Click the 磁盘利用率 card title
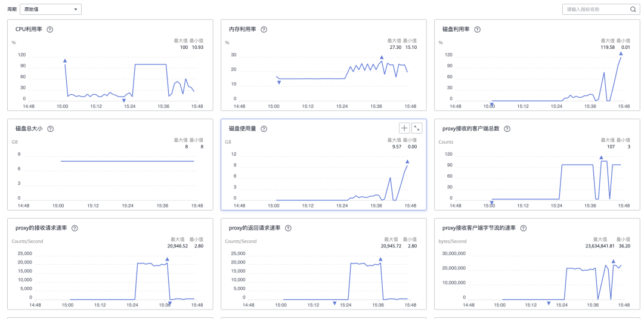 coord(456,30)
